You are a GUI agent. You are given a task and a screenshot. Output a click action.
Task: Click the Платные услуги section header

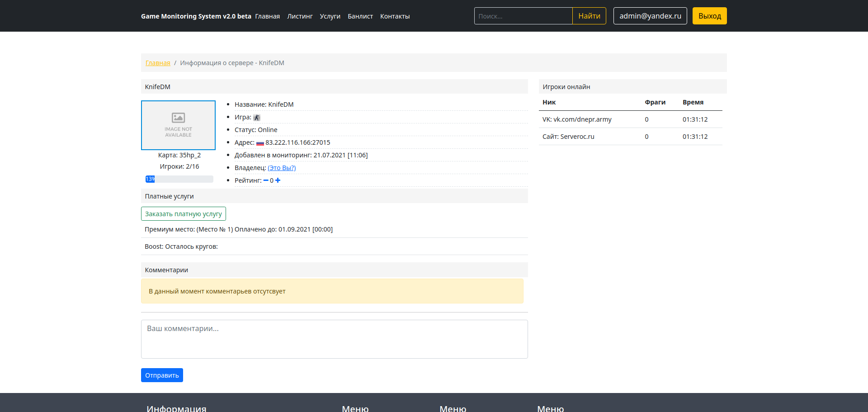click(x=334, y=196)
